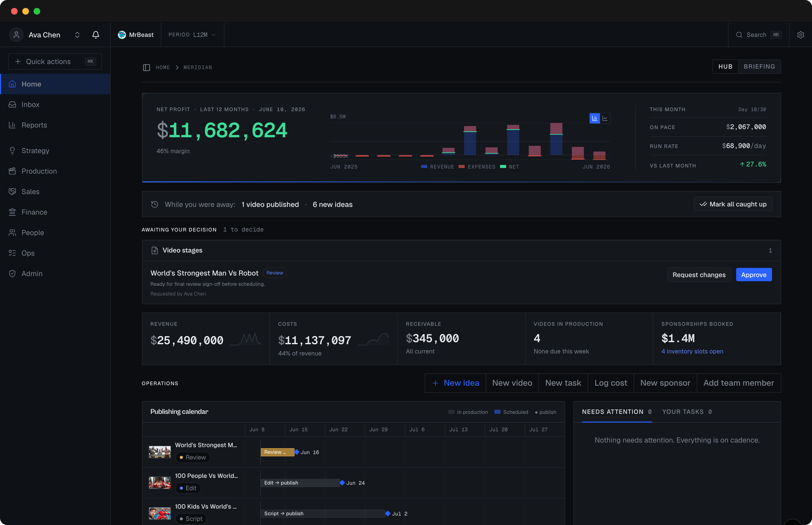Switch chart to bar view icon
Viewport: 812px width, 525px height.
(x=595, y=118)
